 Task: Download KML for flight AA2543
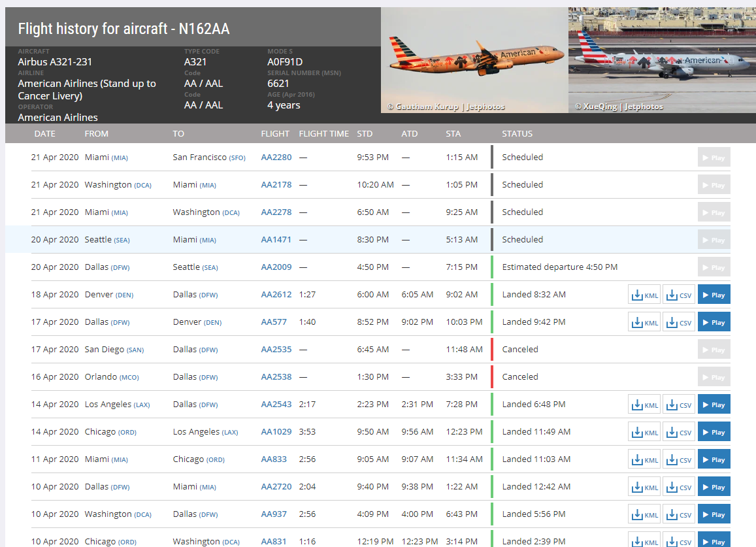coord(645,405)
